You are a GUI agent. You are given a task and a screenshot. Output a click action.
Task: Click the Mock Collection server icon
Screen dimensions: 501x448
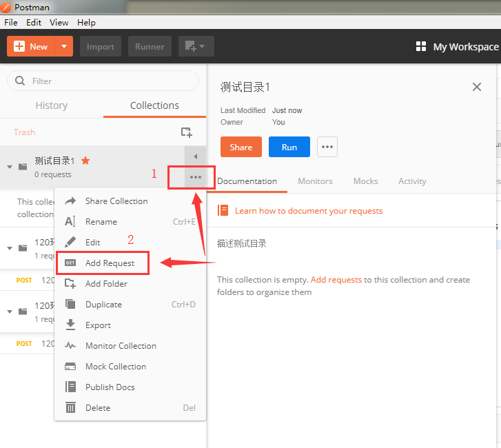[x=70, y=366]
